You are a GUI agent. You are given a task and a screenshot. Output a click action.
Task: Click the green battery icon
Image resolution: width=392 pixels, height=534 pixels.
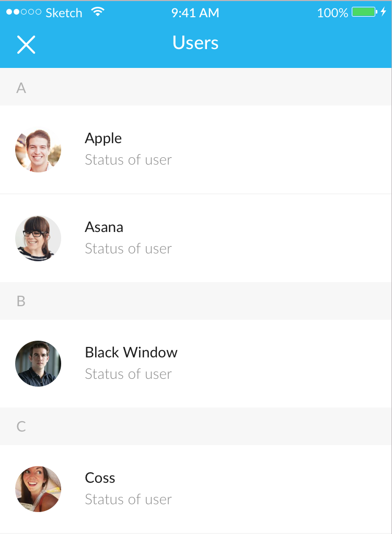[x=364, y=12]
